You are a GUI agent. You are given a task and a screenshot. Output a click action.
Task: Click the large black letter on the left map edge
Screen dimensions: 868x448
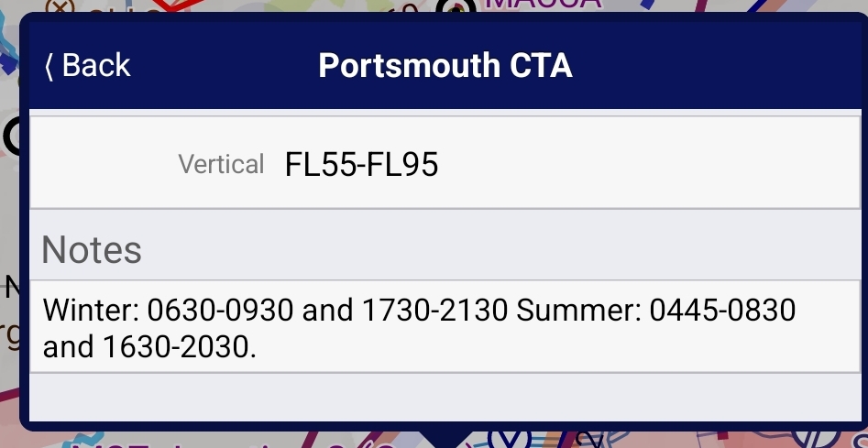tap(11, 136)
